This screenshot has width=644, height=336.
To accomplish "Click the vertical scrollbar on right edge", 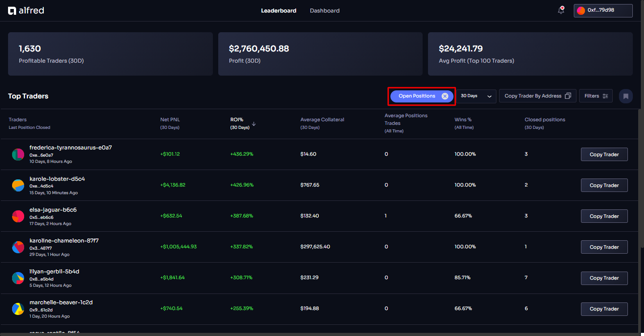I will [640, 179].
